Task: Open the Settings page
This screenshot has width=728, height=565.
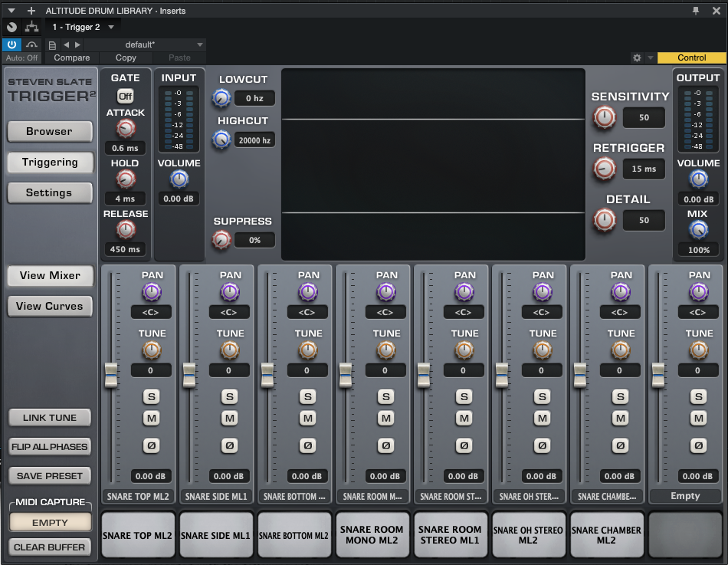Action: pyautogui.click(x=50, y=192)
